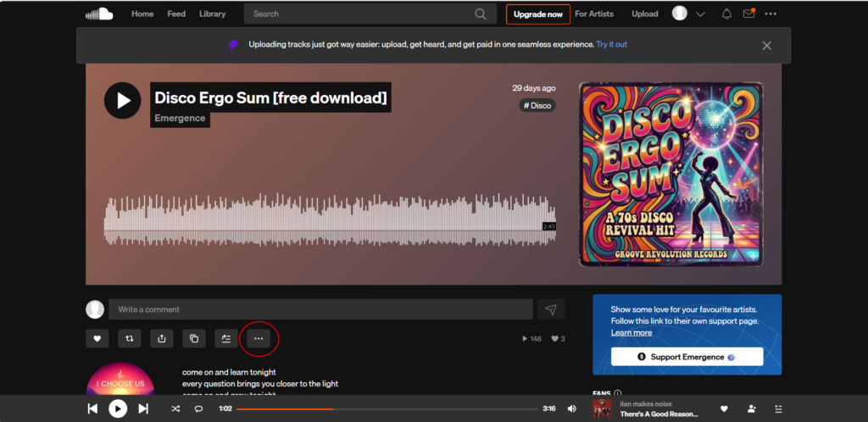The image size is (868, 422).
Task: Open the top bar three-dots menu
Action: [771, 14]
